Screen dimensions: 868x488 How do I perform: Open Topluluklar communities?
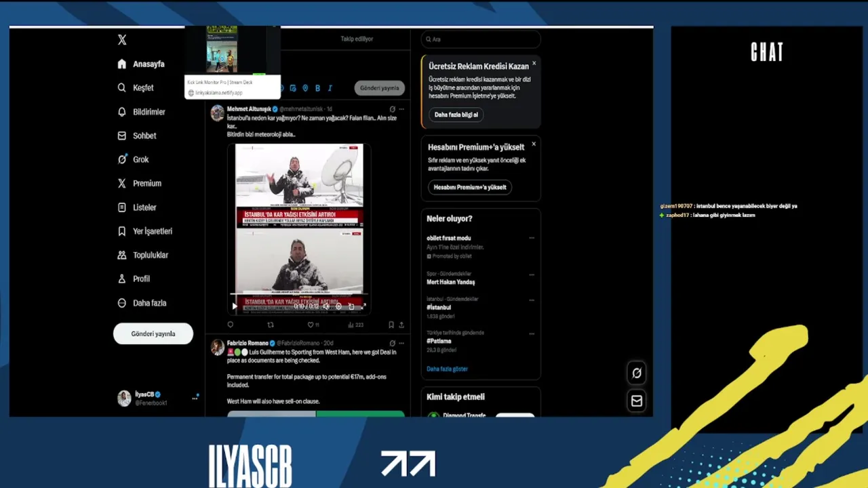pyautogui.click(x=142, y=255)
